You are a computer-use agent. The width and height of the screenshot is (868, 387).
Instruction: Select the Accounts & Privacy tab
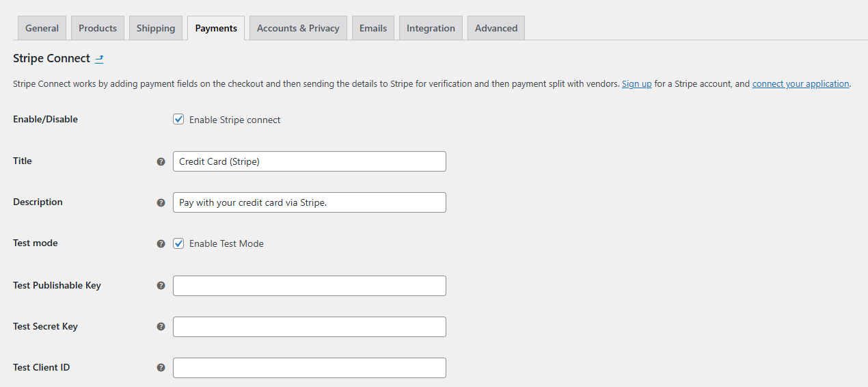point(298,28)
